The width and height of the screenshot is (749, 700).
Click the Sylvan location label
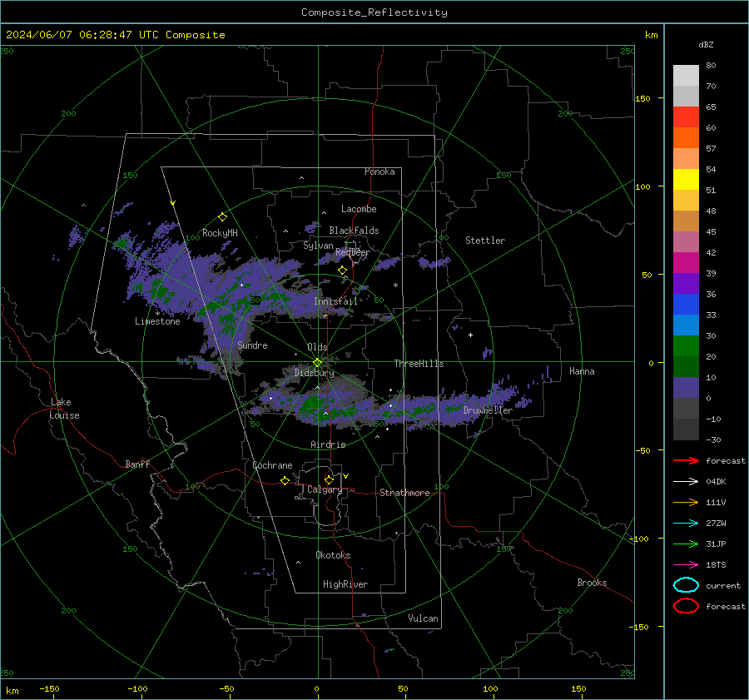[318, 246]
